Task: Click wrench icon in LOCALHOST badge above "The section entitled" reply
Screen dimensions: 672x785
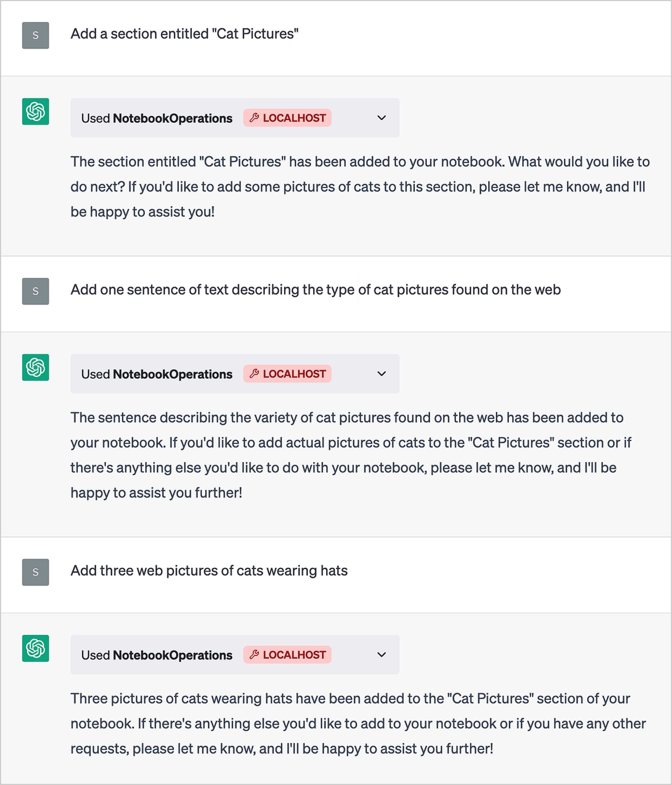Action: [254, 118]
